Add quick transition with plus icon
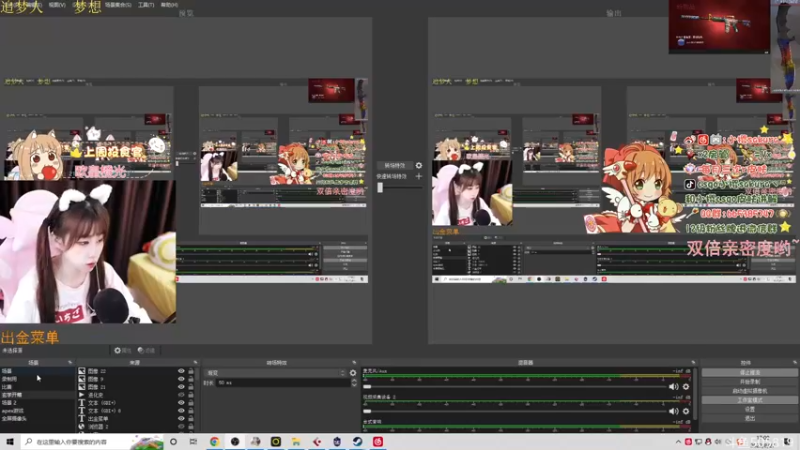 (x=419, y=176)
